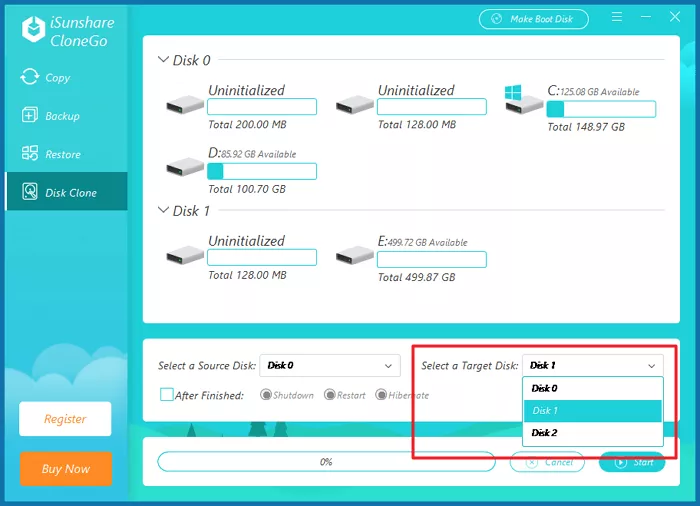Screen dimensions: 700x506
Task: Collapse the Disk 1 section
Action: pos(163,209)
